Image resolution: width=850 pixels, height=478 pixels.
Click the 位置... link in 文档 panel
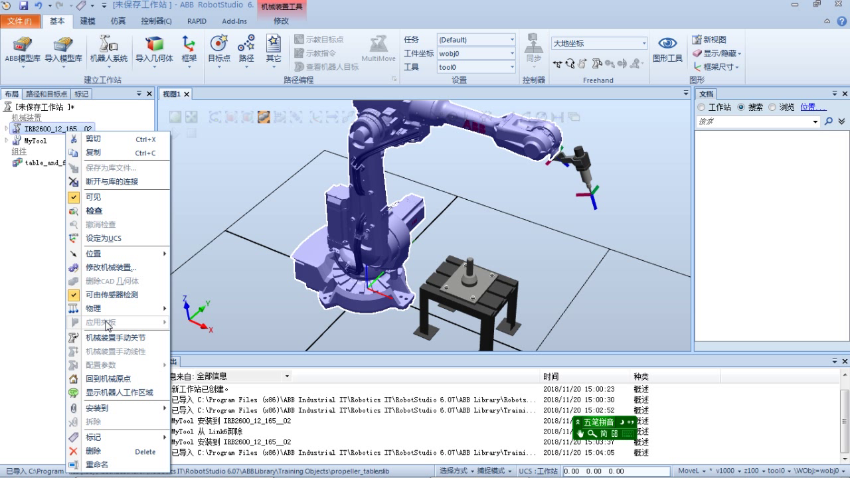813,107
